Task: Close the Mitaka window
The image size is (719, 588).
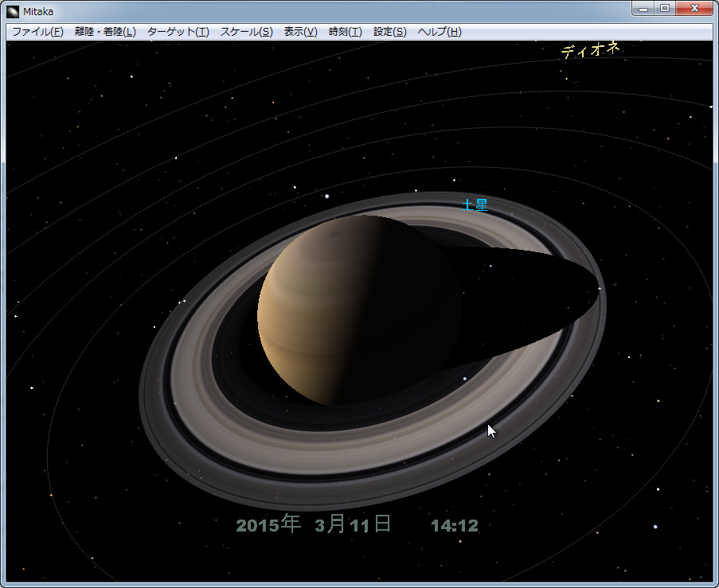Action: [x=694, y=8]
